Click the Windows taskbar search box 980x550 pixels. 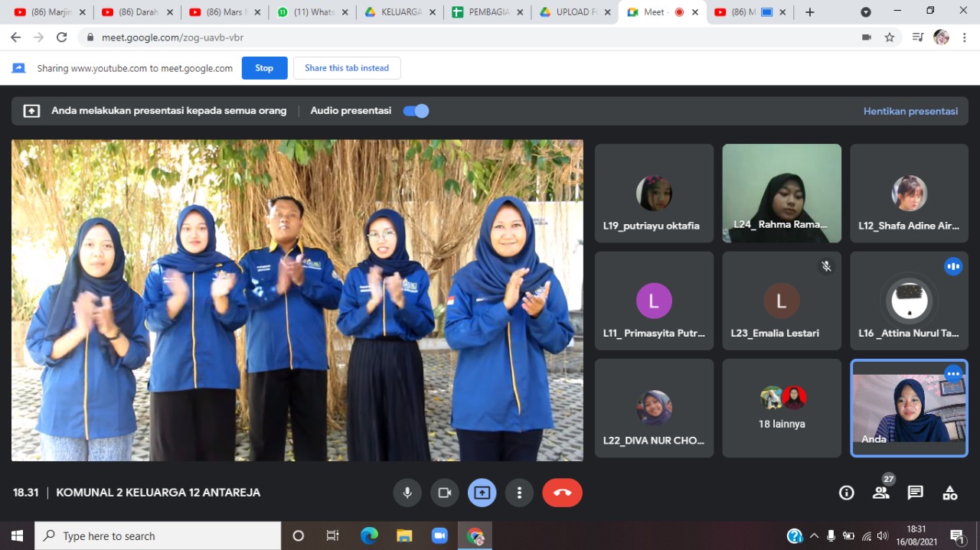158,535
